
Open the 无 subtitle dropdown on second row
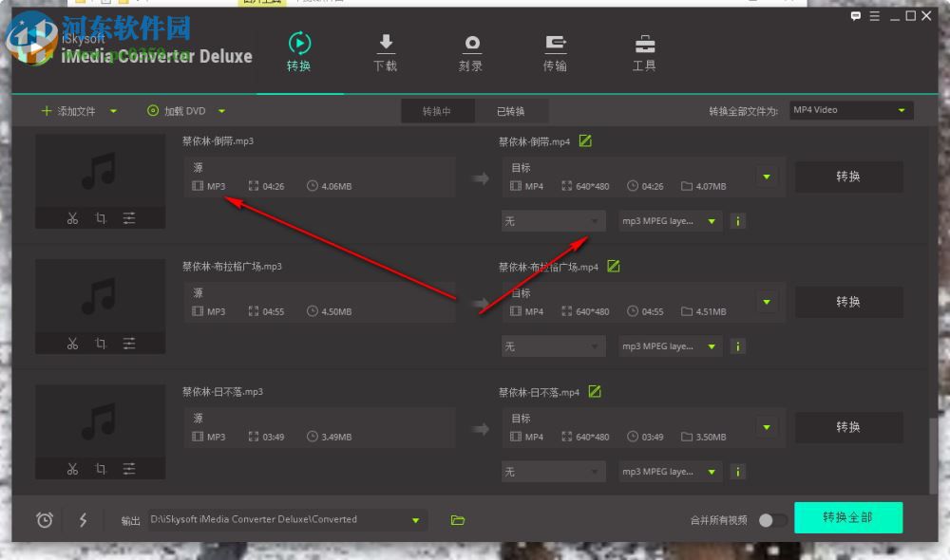pyautogui.click(x=553, y=345)
